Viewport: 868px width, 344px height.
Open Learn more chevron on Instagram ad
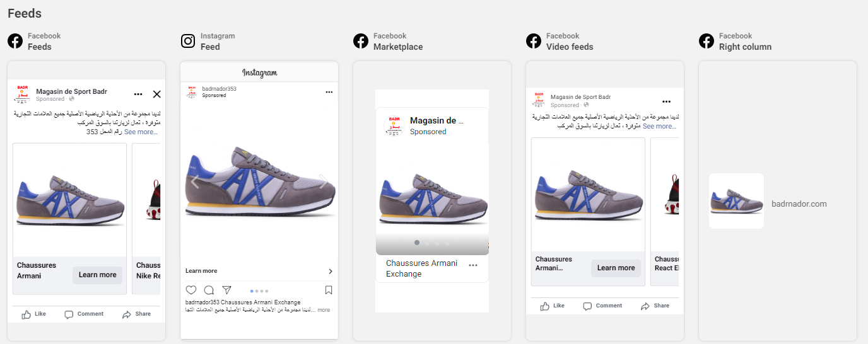331,272
